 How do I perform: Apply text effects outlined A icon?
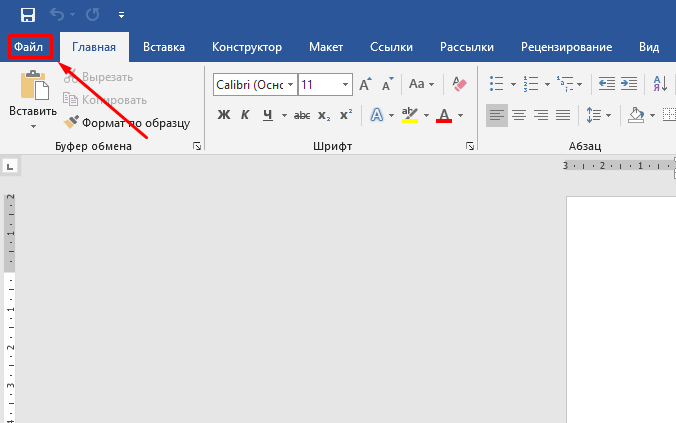pyautogui.click(x=376, y=115)
